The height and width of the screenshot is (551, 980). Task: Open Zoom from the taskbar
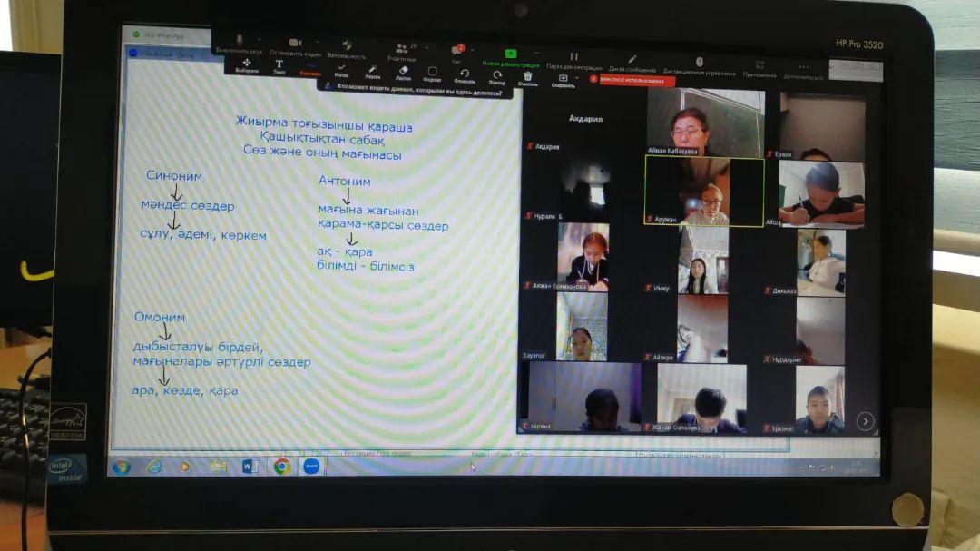[311, 466]
